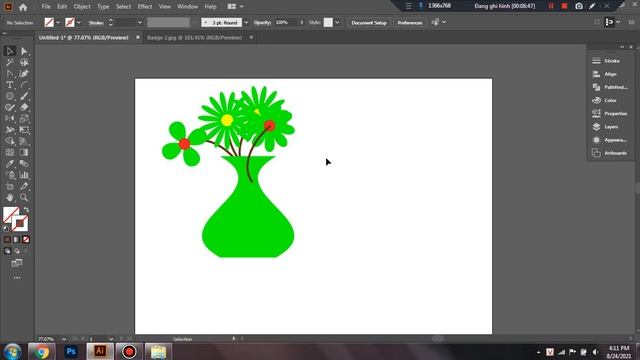
Task: Open the Edit Toolbar three-dots button
Action: tap(17, 278)
